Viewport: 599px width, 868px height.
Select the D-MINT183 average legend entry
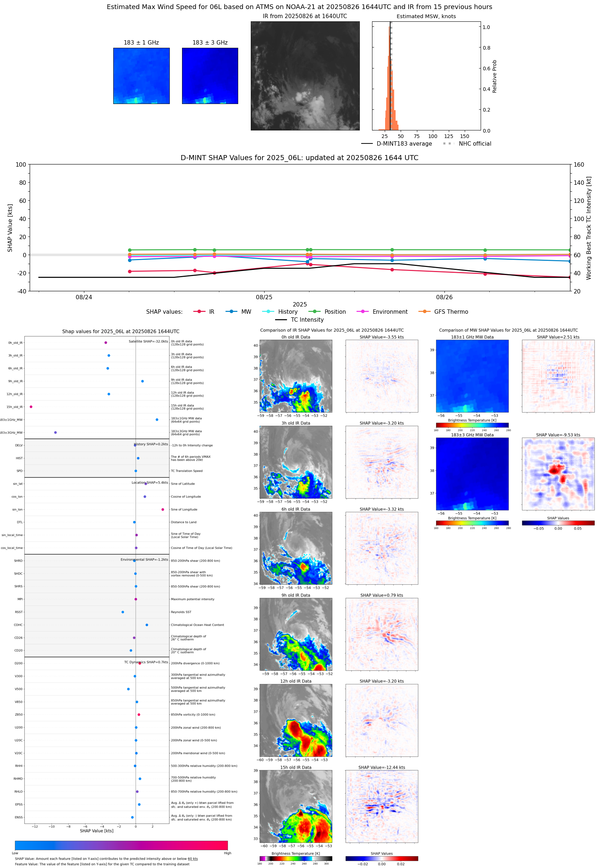(x=367, y=143)
